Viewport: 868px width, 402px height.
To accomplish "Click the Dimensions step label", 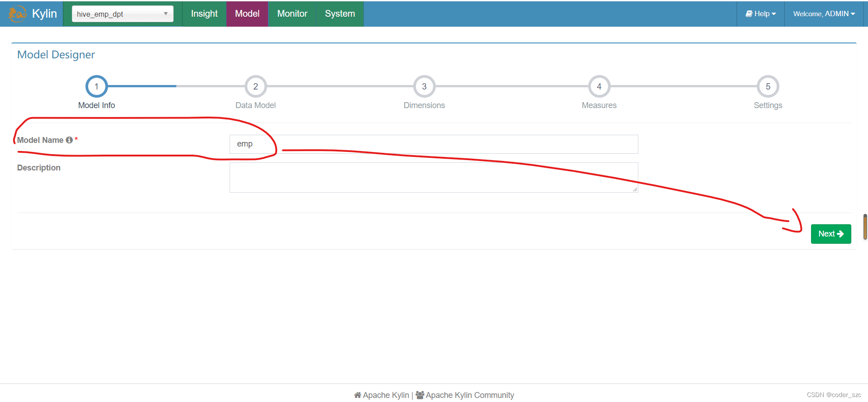I will 424,105.
